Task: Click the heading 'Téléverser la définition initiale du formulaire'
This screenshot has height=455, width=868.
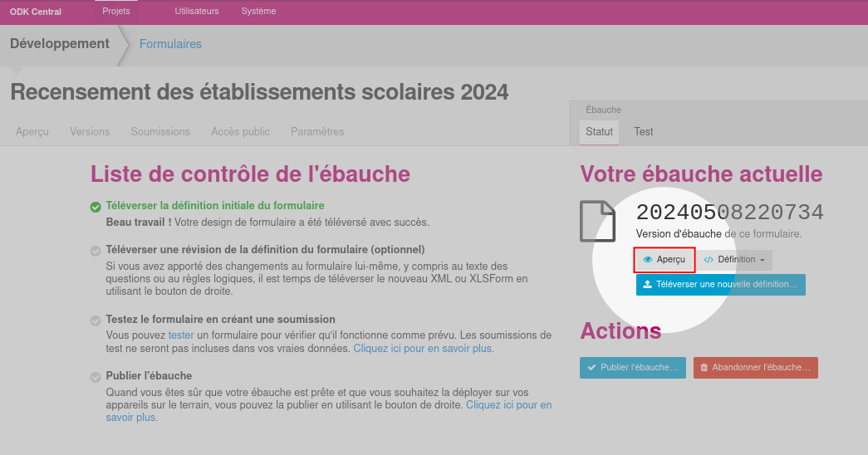Action: [215, 205]
